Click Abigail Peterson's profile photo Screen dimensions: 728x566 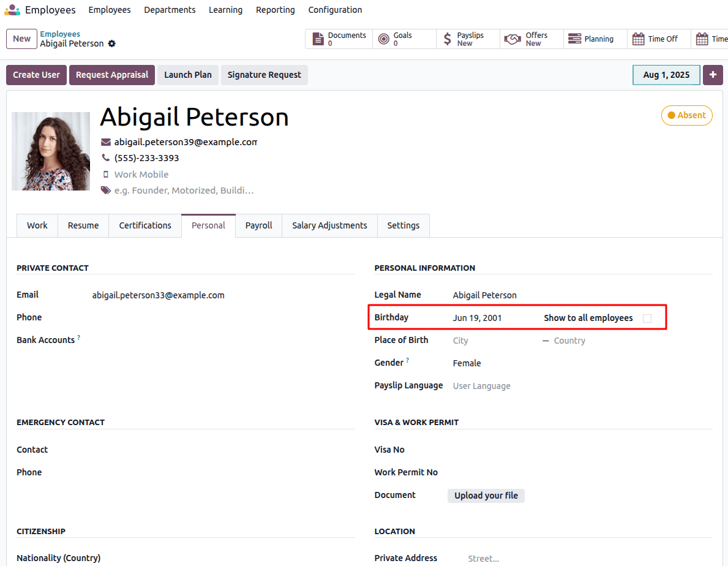tap(51, 151)
